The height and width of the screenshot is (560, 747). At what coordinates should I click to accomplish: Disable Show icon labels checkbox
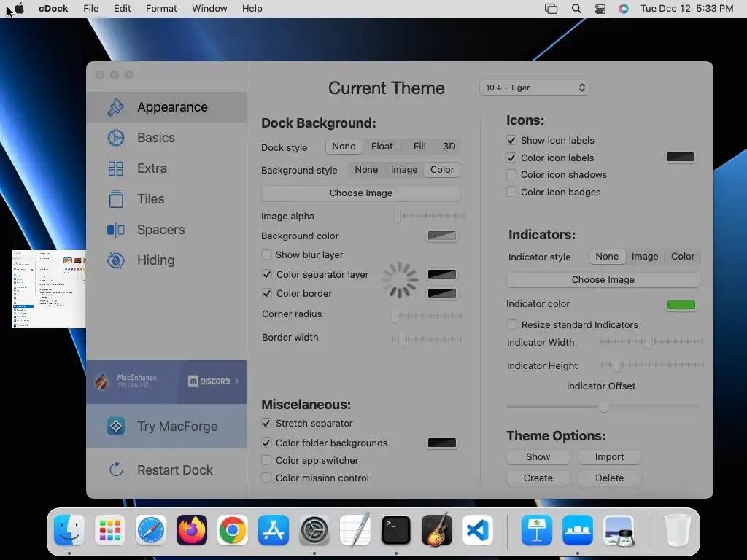(511, 141)
